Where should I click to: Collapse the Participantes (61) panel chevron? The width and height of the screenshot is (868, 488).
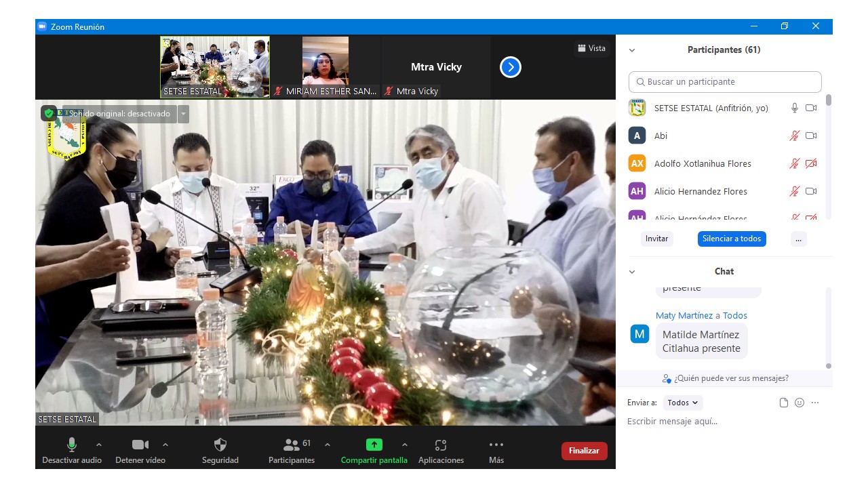632,50
